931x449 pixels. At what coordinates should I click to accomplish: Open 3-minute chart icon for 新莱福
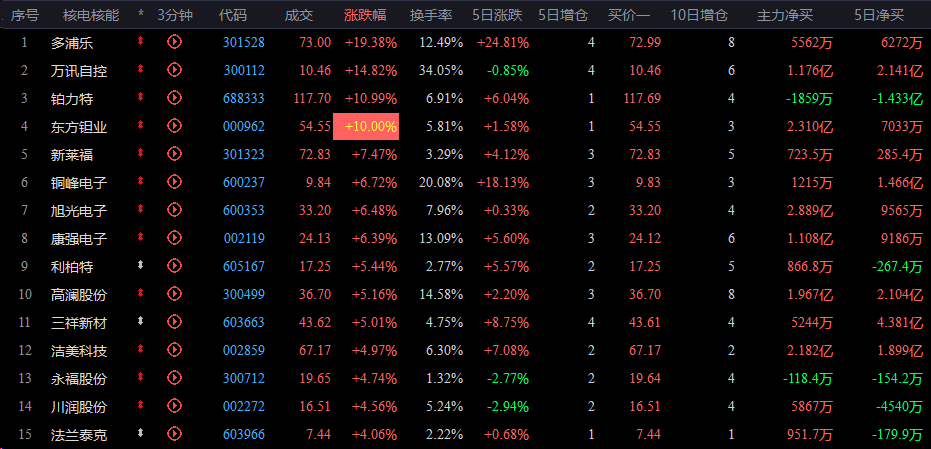click(174, 153)
